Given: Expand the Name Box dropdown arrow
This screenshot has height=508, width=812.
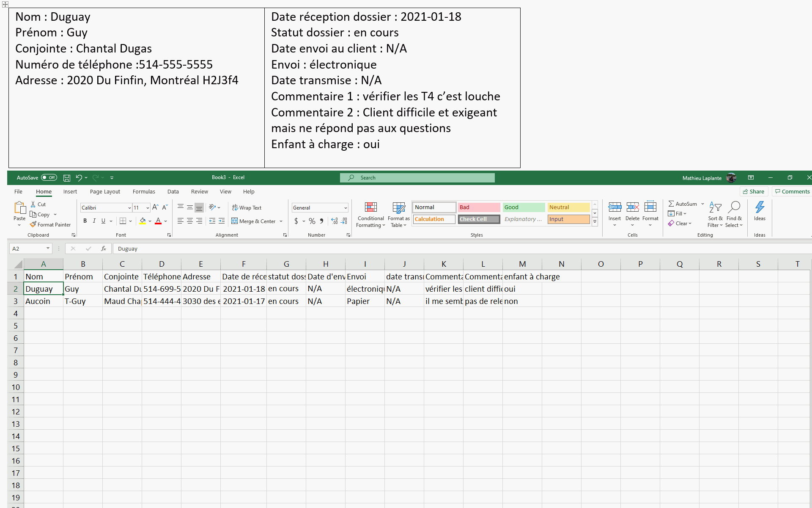Looking at the screenshot, I should pos(48,248).
